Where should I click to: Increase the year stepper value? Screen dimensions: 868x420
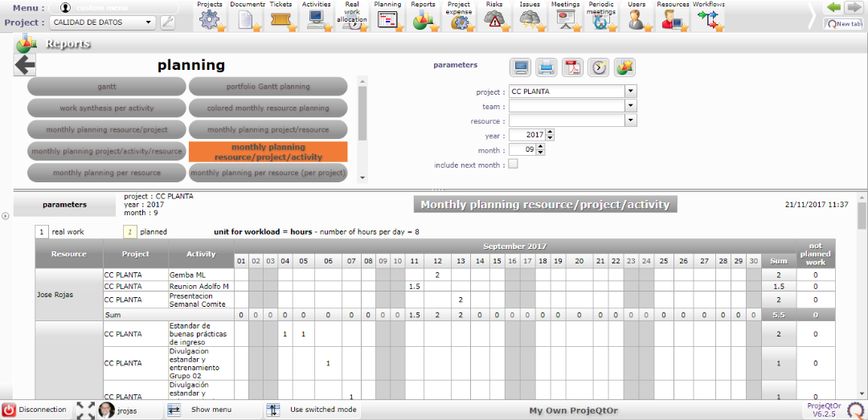pyautogui.click(x=540, y=133)
